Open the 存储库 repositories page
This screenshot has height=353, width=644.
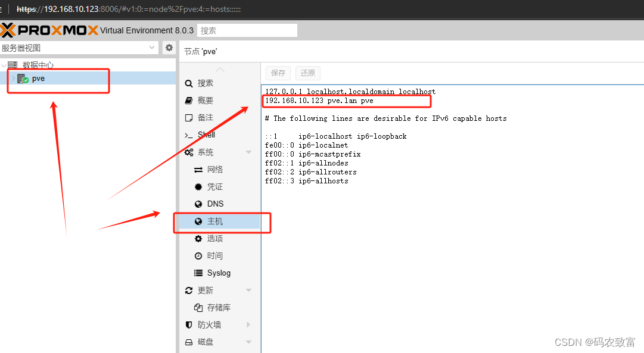tap(220, 307)
